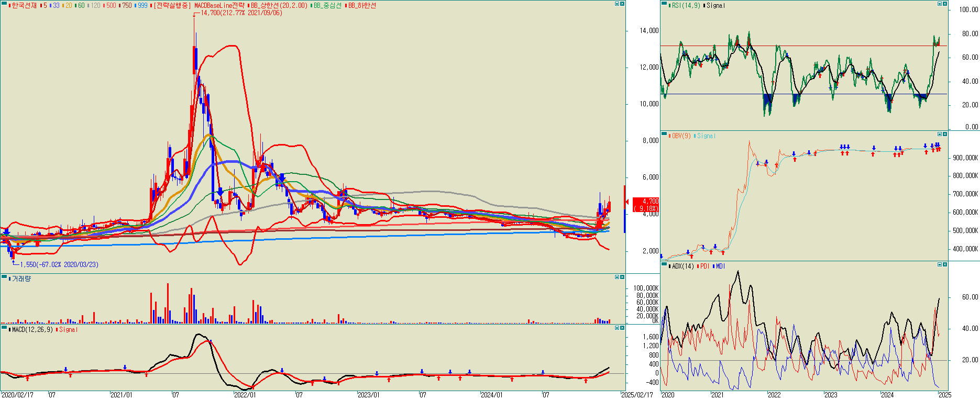Image resolution: width=980 pixels, height=400 pixels.
Task: Maximize the ADX(14) panel
Action: click(x=940, y=264)
